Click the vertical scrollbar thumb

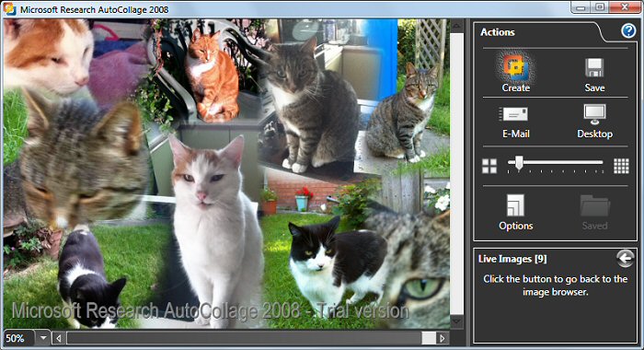coord(456,173)
